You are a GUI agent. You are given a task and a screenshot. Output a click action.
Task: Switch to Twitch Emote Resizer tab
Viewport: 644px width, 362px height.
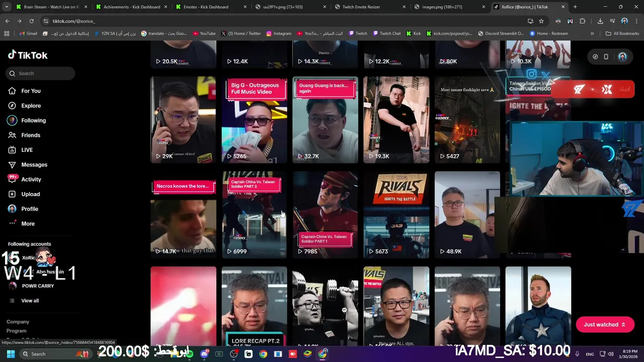pyautogui.click(x=370, y=7)
